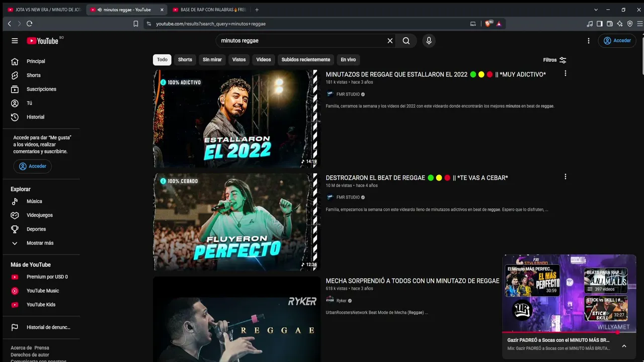This screenshot has width=644, height=362.
Task: Click the top-right Acceder button
Action: point(617,41)
